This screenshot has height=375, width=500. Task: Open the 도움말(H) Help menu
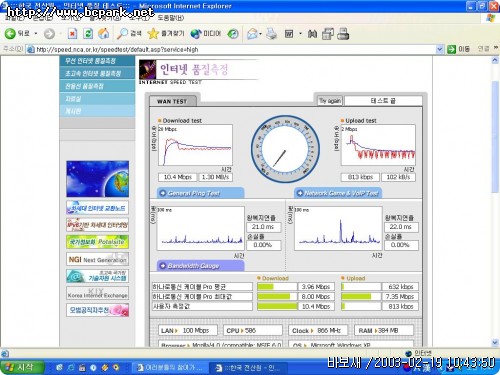(x=170, y=18)
